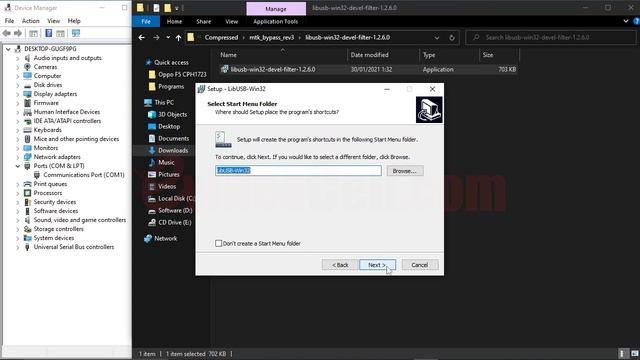Click Explorer forward navigation arrow
Viewport: 640px width, 360px height.
(156, 38)
